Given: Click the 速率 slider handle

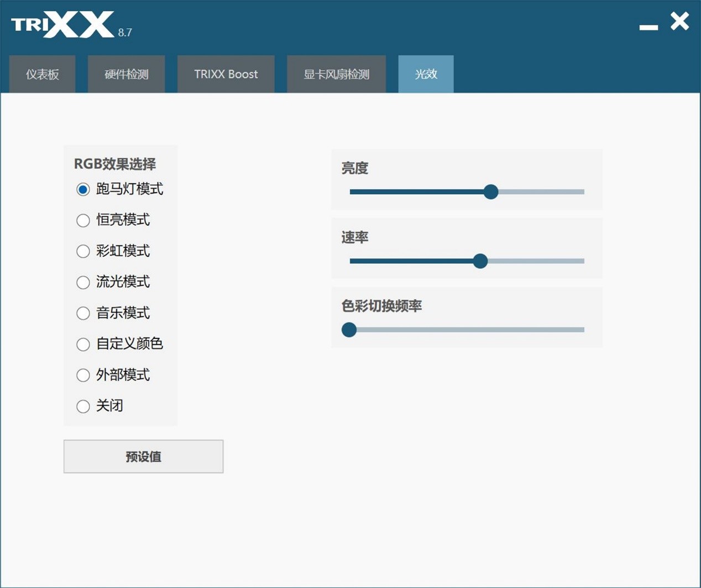Looking at the screenshot, I should coord(480,261).
